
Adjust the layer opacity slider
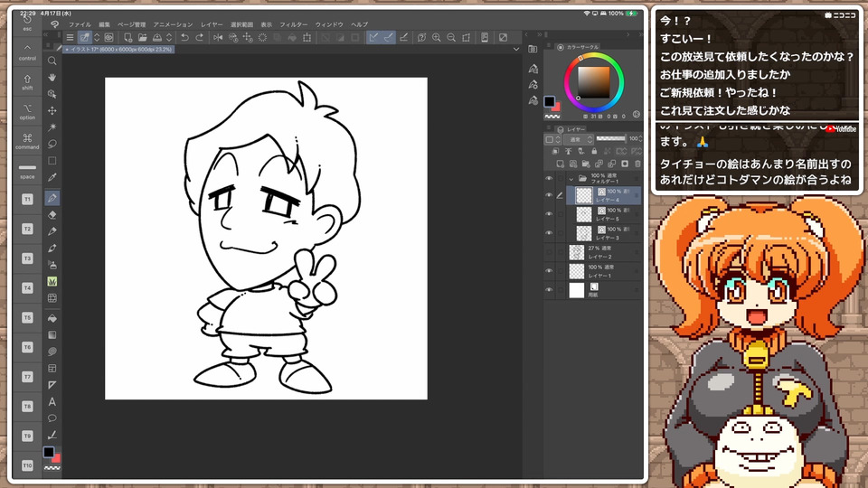610,138
